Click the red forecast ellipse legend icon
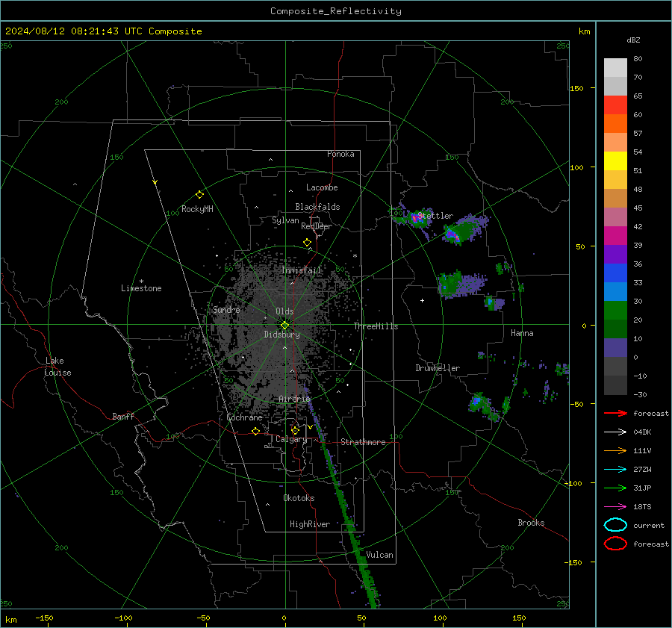This screenshot has height=628, width=672. coord(615,544)
